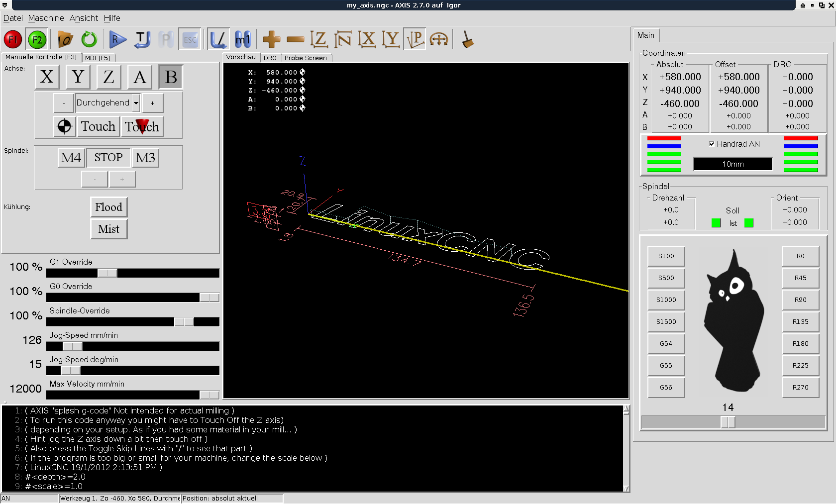
Task: Open the Hilfe menu
Action: [x=112, y=18]
